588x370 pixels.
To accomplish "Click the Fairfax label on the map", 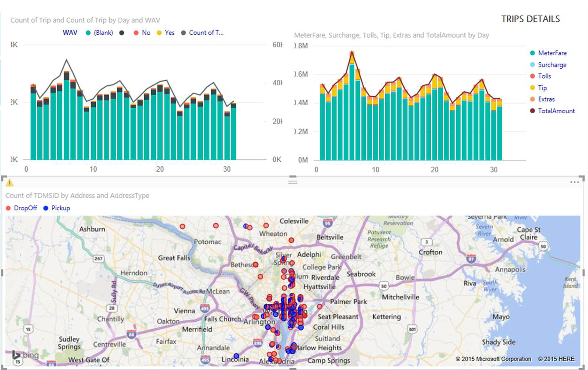I will [x=166, y=342].
